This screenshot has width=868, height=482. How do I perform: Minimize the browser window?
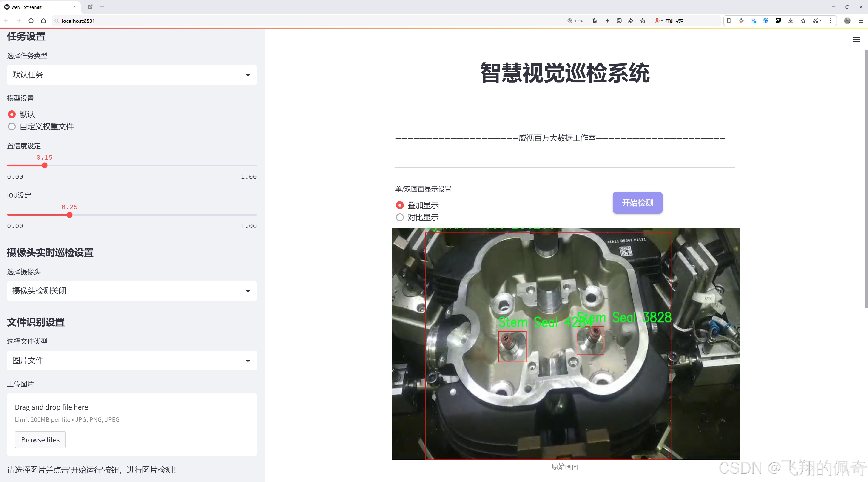click(x=833, y=7)
